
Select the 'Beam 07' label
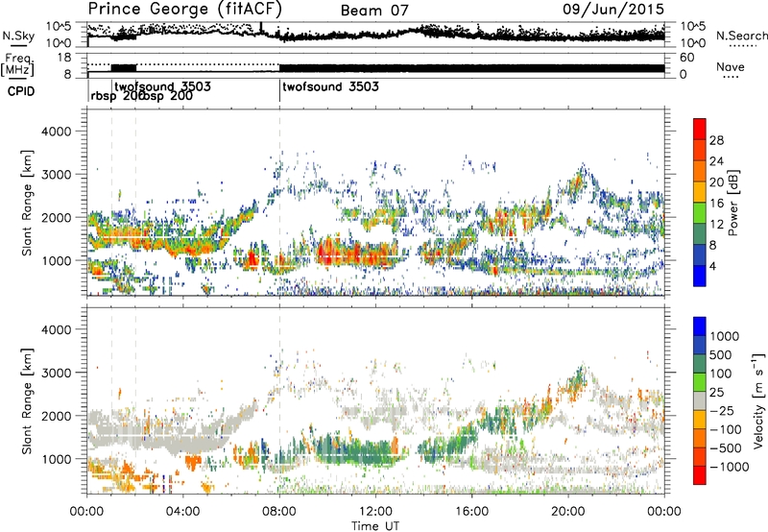click(374, 11)
